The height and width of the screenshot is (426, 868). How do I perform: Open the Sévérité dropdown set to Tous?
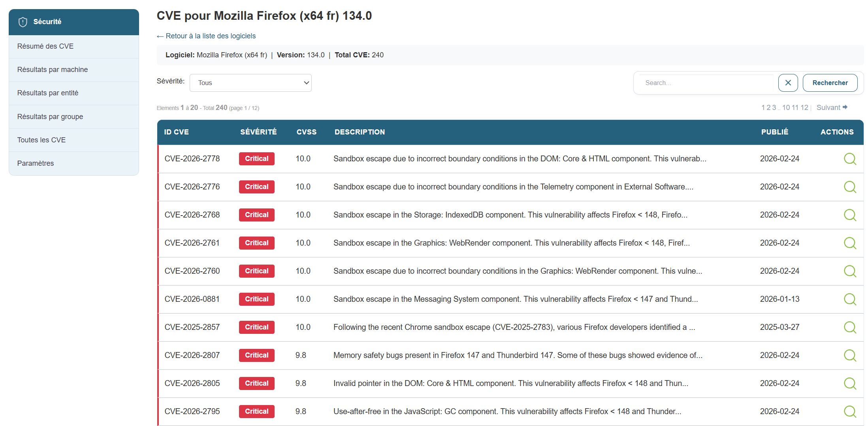[x=250, y=83]
